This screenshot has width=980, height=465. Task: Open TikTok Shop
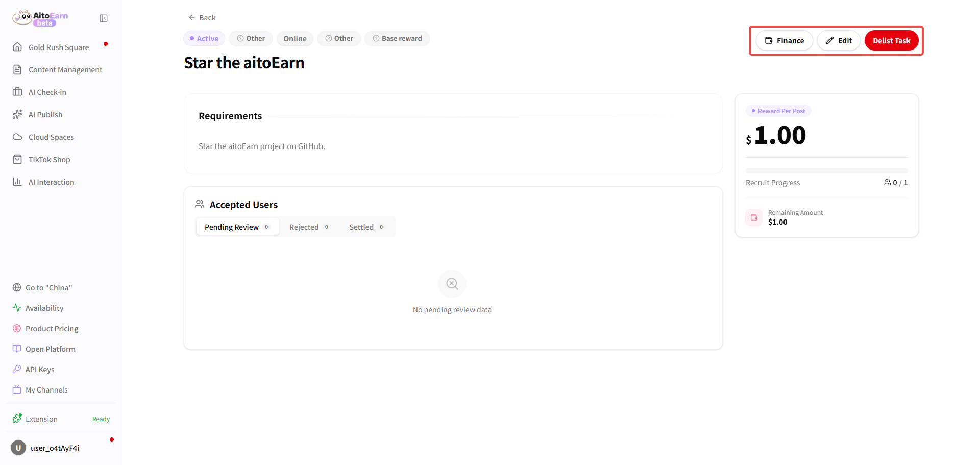pyautogui.click(x=61, y=159)
